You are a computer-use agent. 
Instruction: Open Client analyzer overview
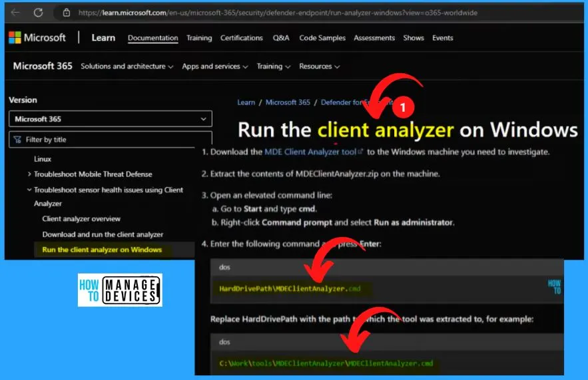81,219
